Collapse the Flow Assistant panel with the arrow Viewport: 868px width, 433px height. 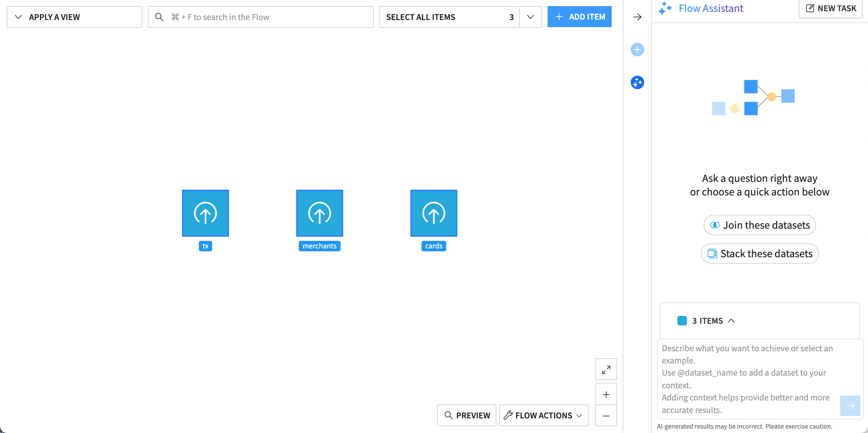[638, 17]
